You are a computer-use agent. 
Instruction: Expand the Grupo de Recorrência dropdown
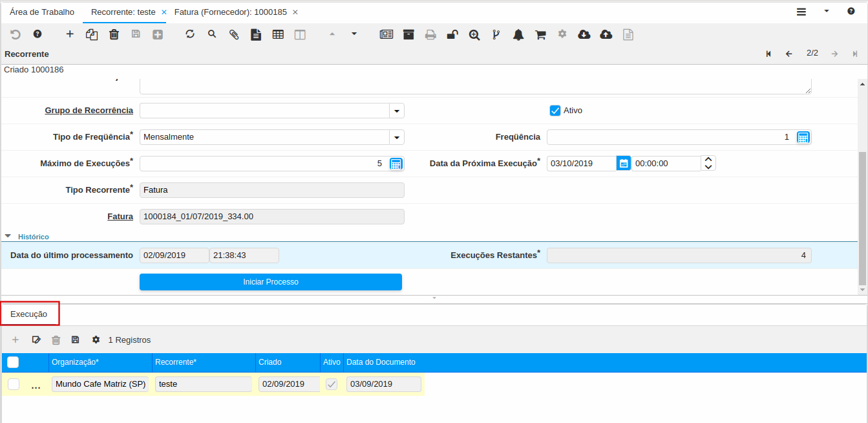(x=397, y=111)
